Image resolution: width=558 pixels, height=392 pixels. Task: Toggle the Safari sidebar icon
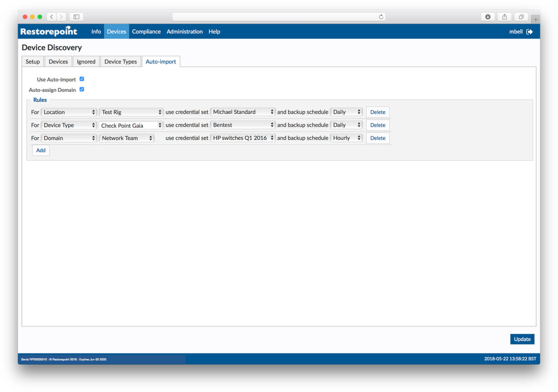click(x=76, y=17)
